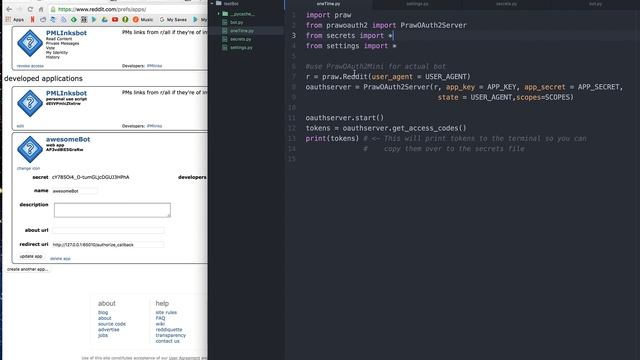Collapse the testBot project folder

pyautogui.click(x=212, y=3)
